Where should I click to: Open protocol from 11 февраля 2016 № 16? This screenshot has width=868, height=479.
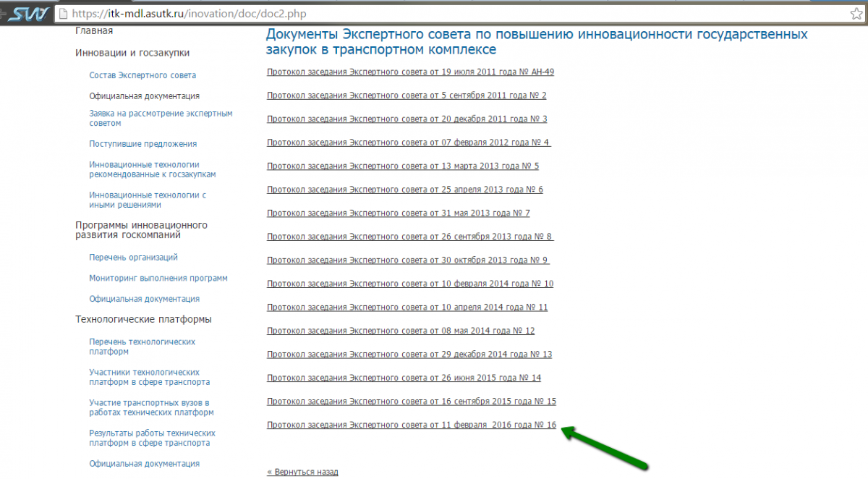point(411,425)
